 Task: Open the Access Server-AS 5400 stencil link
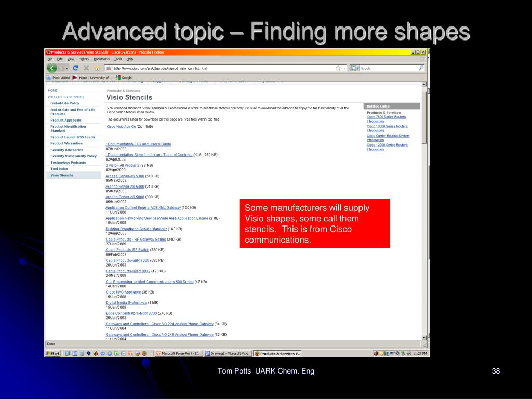click(125, 187)
